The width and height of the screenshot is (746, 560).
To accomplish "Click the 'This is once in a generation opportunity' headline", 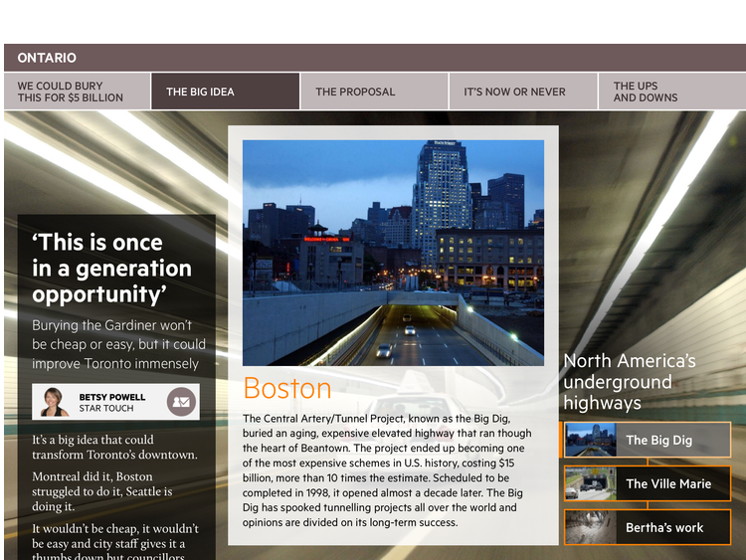I will [x=111, y=269].
